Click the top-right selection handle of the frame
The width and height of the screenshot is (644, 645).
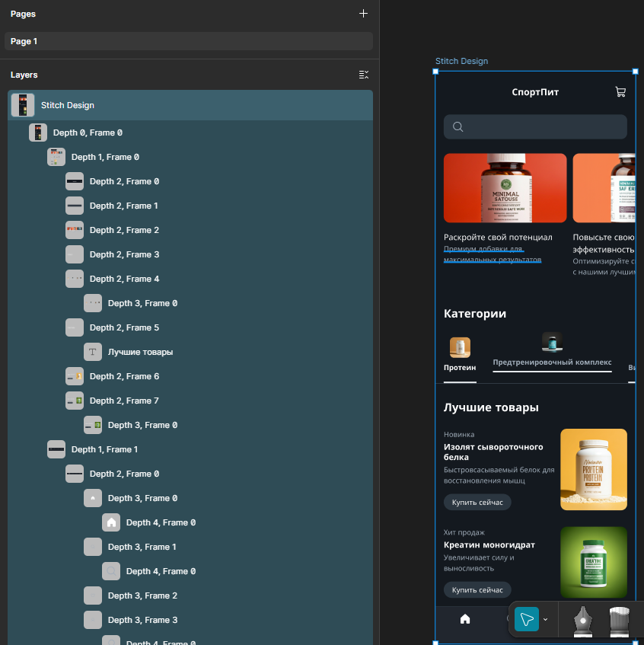(636, 72)
